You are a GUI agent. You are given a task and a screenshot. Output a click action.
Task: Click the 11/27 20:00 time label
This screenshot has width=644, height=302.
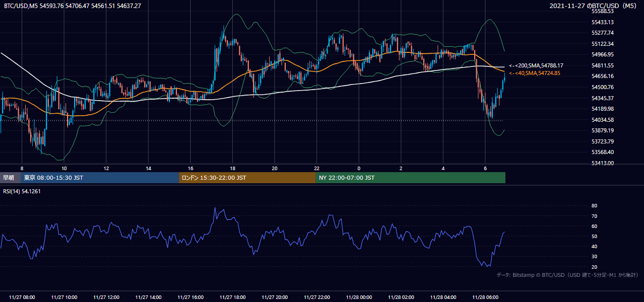point(275,297)
